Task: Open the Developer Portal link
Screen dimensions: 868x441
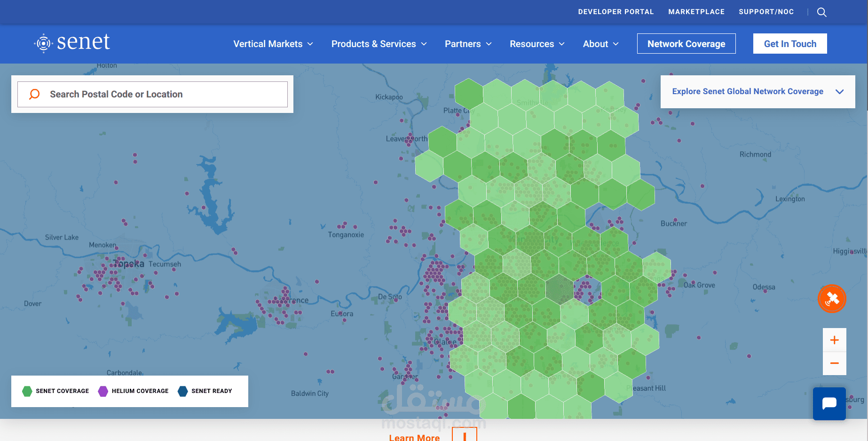Action: [x=616, y=12]
